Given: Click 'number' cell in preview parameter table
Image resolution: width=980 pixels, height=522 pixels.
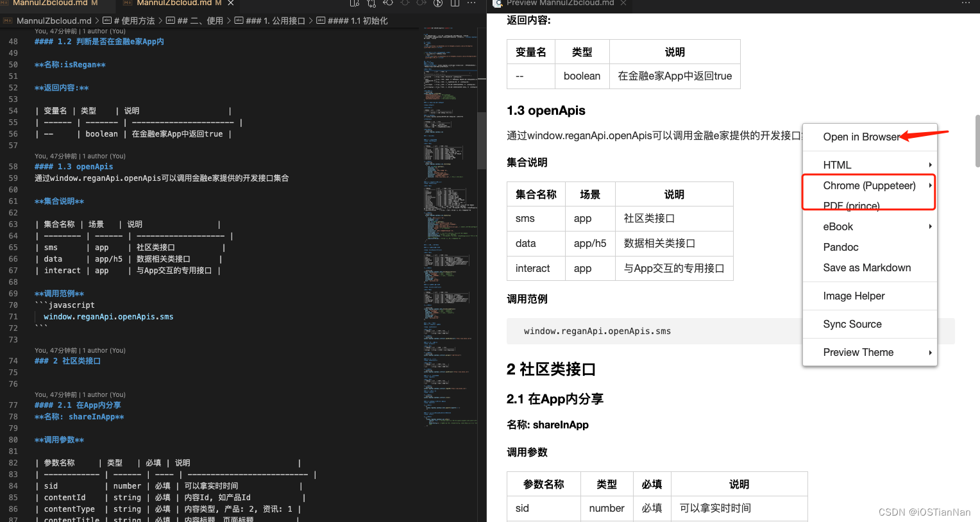Looking at the screenshot, I should tap(607, 508).
